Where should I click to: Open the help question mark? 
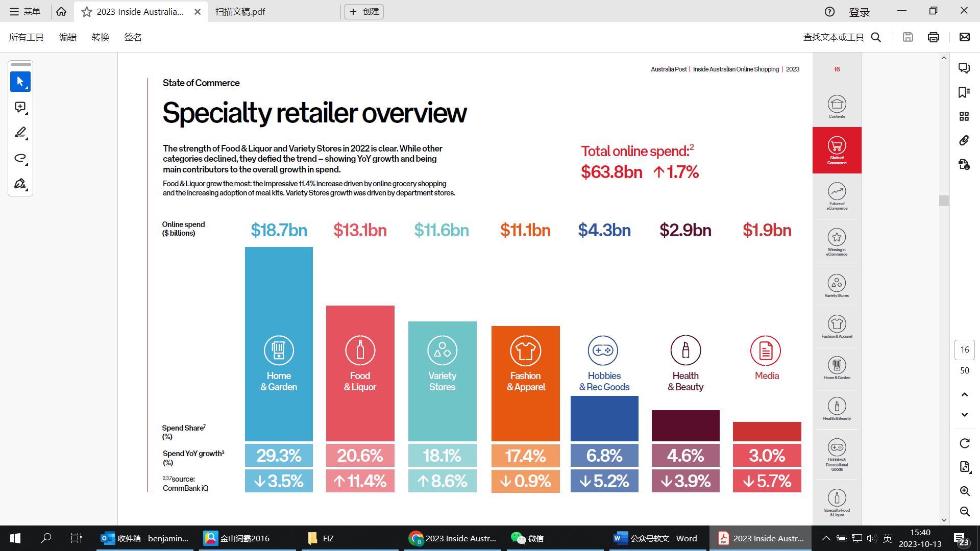(830, 12)
